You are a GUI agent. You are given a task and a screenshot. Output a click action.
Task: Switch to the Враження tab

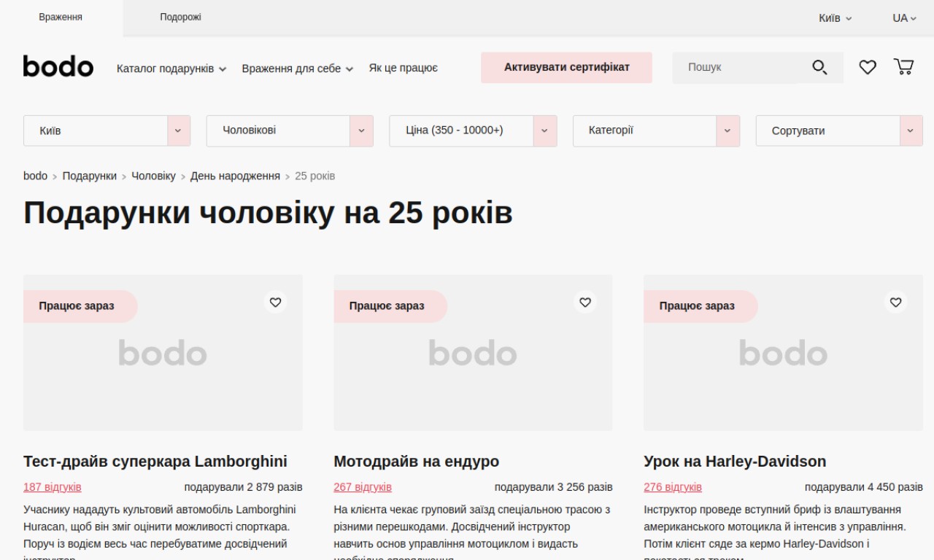click(61, 17)
